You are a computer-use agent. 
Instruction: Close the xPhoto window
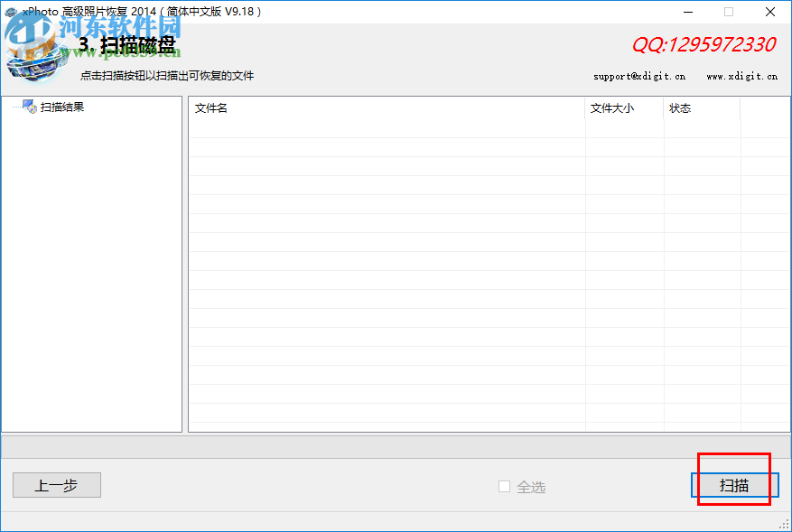tap(769, 12)
